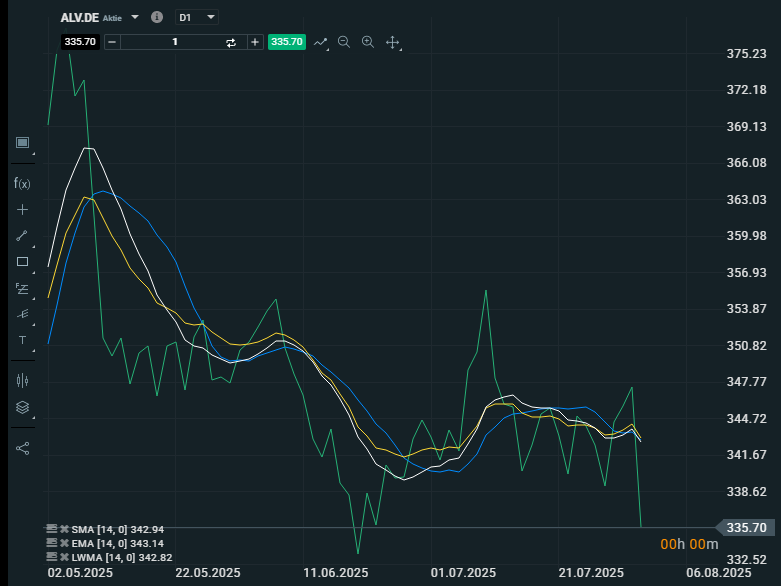Viewport: 781px width, 586px height.
Task: Select the pitchfork fan tool
Action: coord(22,314)
